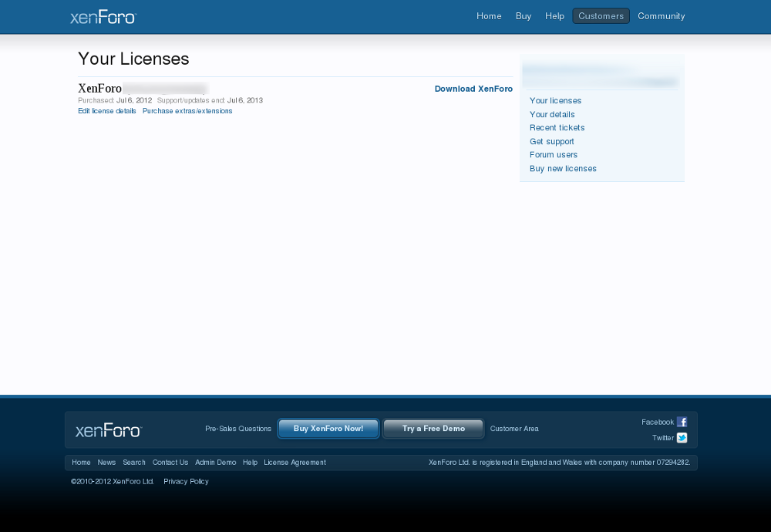Image resolution: width=771 pixels, height=532 pixels.
Task: View Recent tickets in the sidebar
Action: coord(557,128)
